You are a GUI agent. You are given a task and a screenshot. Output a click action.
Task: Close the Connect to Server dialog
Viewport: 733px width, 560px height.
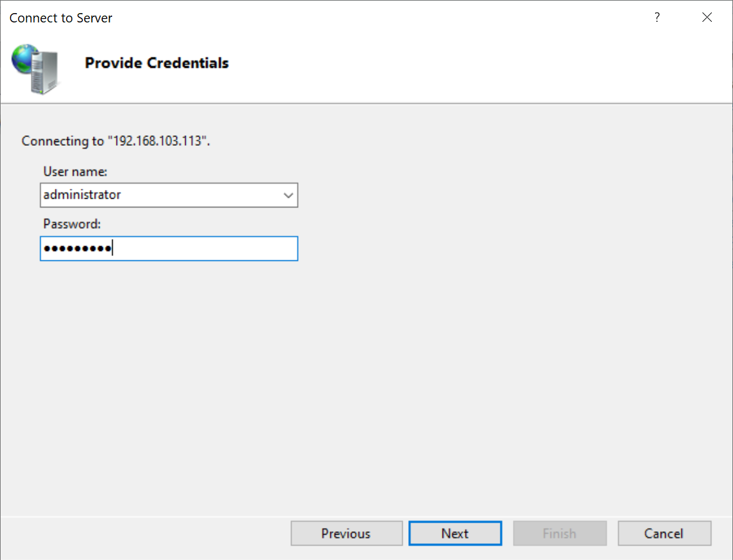click(707, 17)
